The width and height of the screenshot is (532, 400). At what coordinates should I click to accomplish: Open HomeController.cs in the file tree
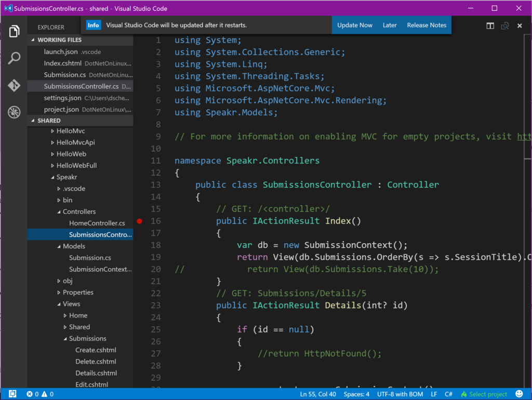pyautogui.click(x=97, y=223)
